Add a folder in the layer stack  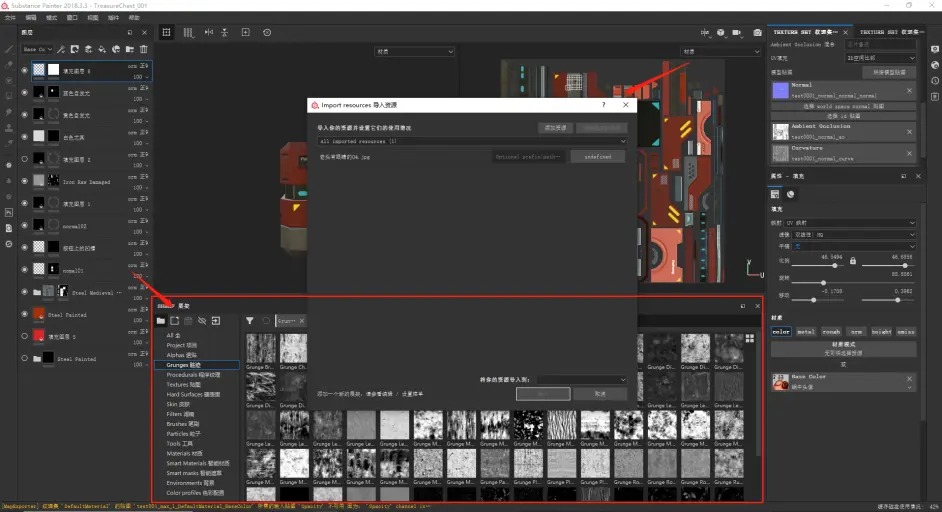130,49
